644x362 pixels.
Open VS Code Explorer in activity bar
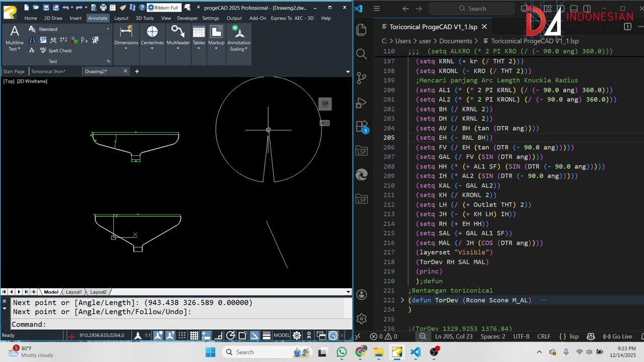[x=361, y=30]
